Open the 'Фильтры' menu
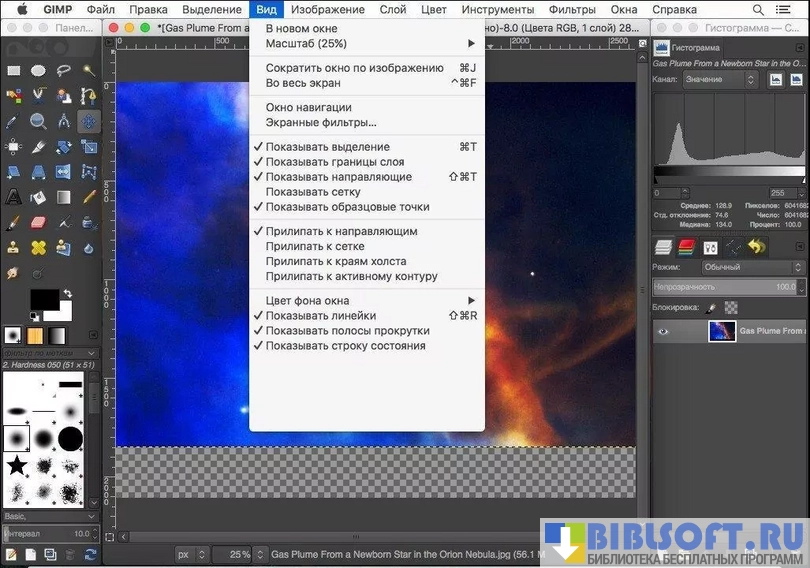The height and width of the screenshot is (568, 810). point(572,9)
